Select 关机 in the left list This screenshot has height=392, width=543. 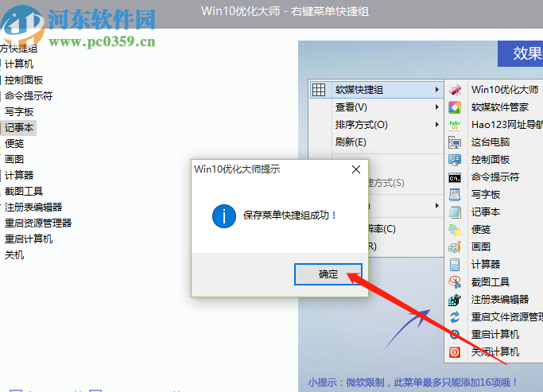(x=14, y=255)
